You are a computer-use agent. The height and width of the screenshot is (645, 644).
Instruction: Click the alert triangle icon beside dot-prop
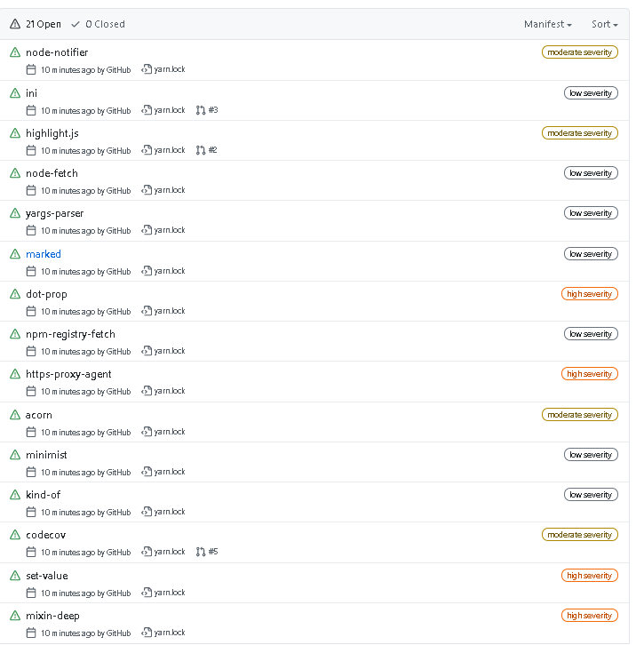point(15,294)
